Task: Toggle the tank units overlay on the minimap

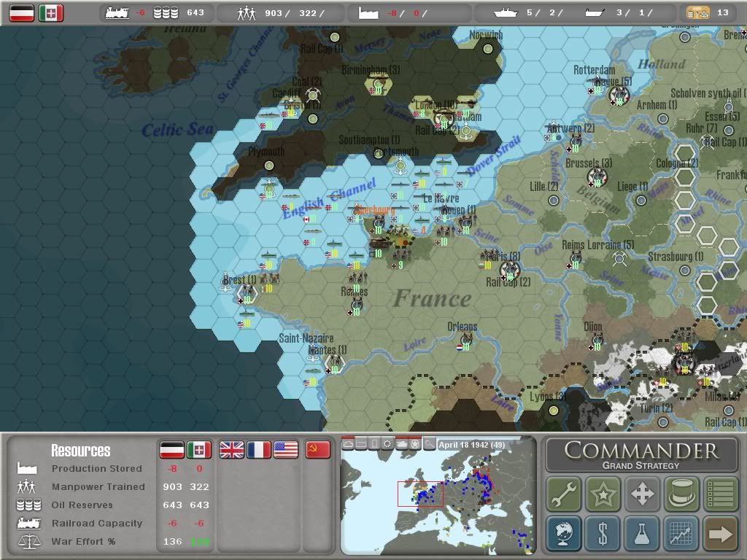Action: [402, 444]
